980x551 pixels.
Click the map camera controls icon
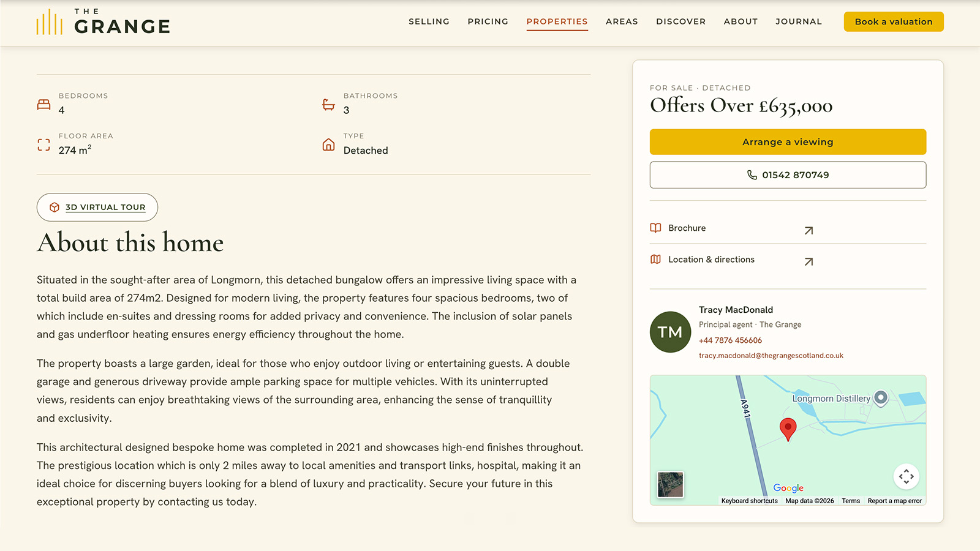click(907, 476)
